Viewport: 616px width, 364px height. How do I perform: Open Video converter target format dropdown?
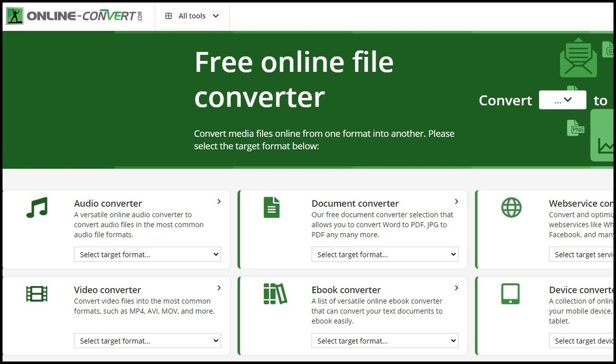[x=147, y=341]
